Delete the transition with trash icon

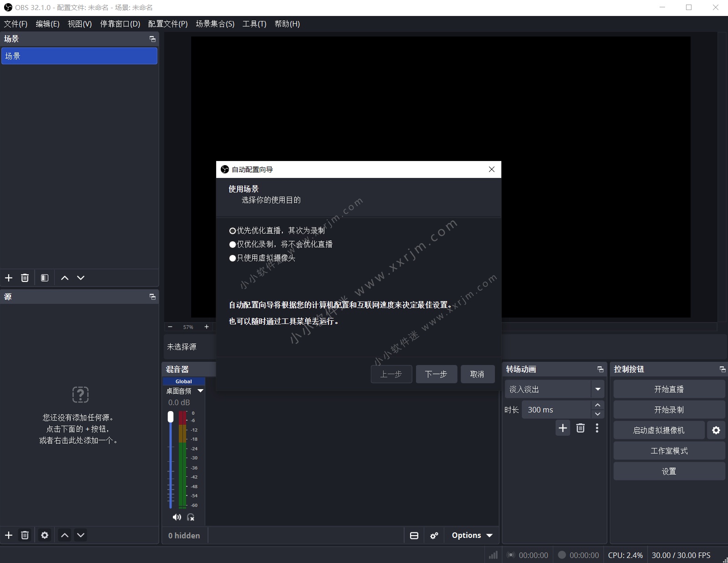pyautogui.click(x=580, y=428)
